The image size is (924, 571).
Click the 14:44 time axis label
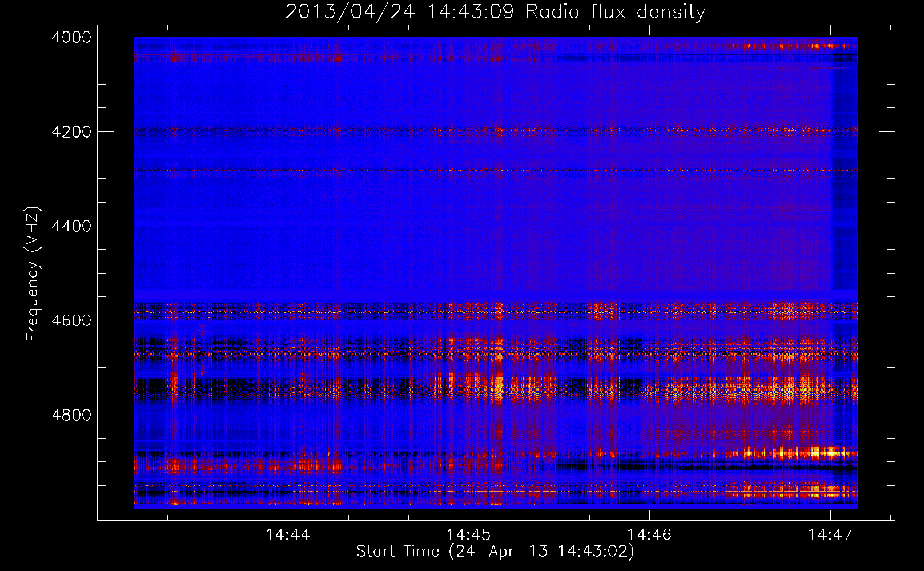click(288, 534)
